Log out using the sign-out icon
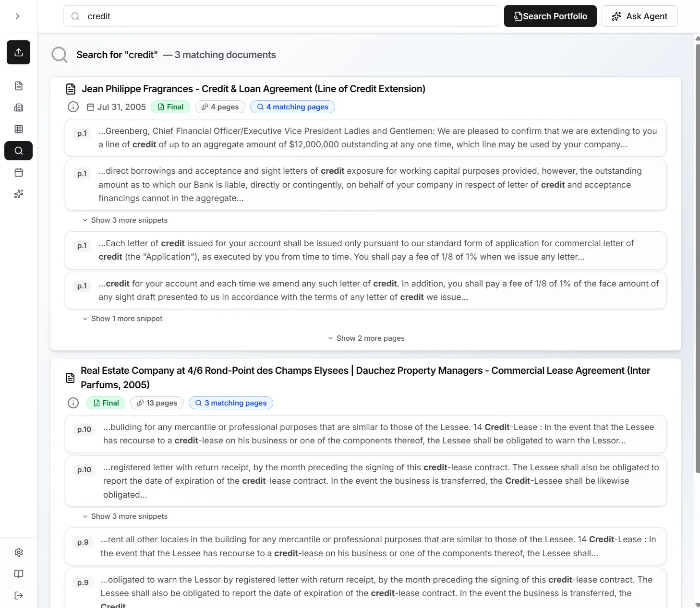The image size is (700, 608). click(x=18, y=595)
